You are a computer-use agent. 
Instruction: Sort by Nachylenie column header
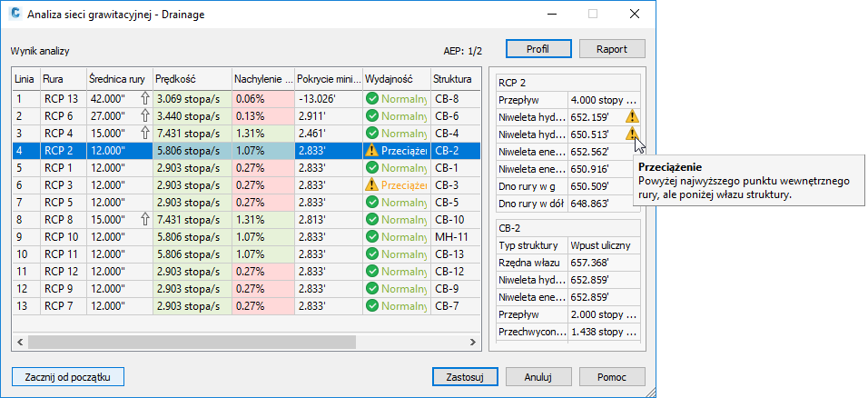point(263,79)
